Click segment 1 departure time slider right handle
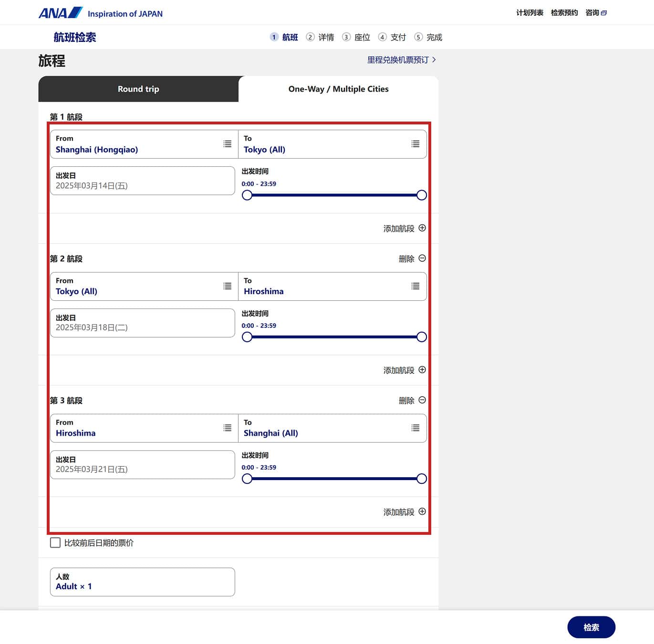The width and height of the screenshot is (654, 644). click(x=422, y=195)
